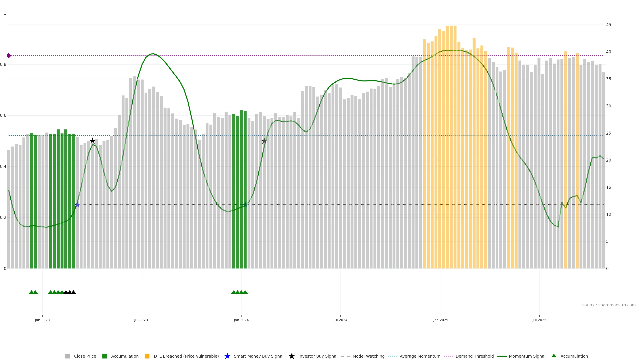Click the blue star marker near March 2023
Viewport: 644px width, 362px height.
(x=77, y=205)
